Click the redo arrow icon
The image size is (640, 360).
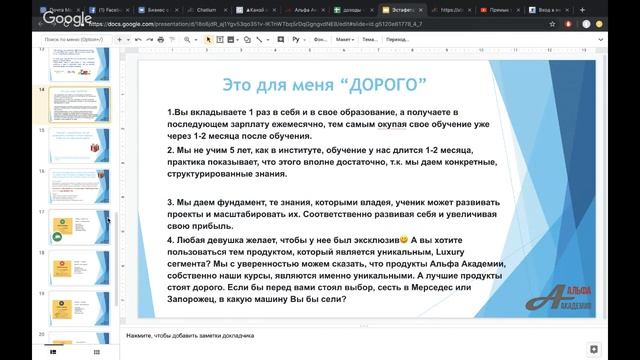[x=149, y=40]
